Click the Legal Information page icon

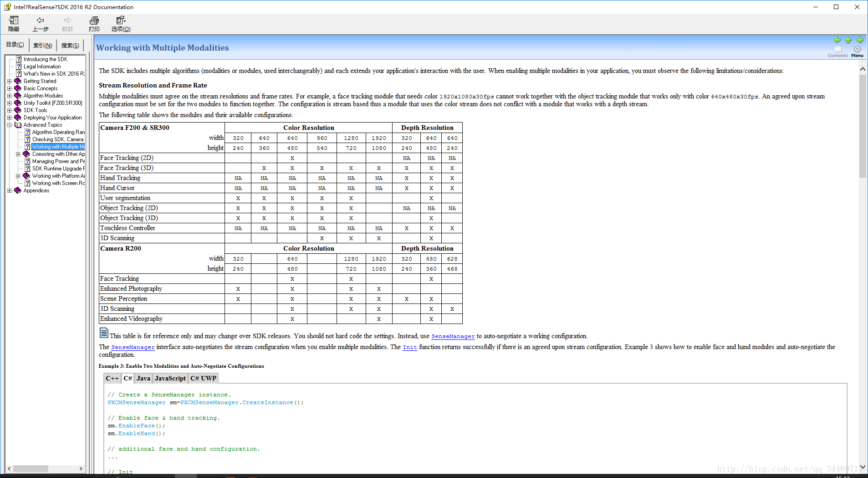coord(19,67)
